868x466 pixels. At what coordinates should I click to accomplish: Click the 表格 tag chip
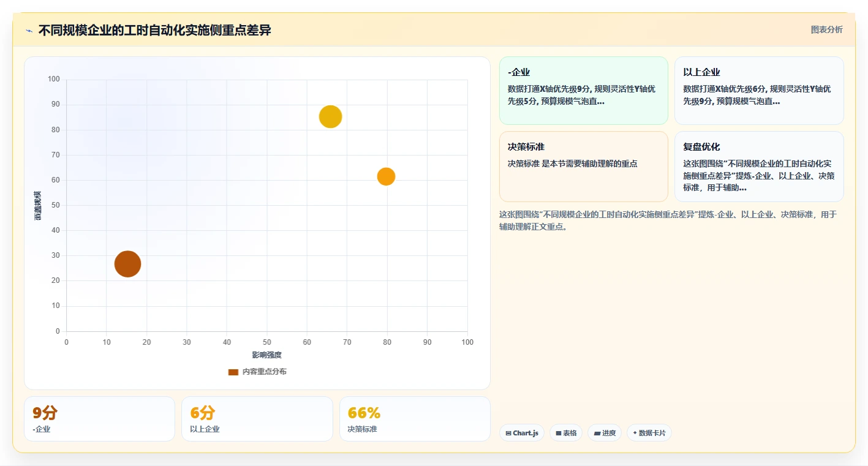(566, 433)
